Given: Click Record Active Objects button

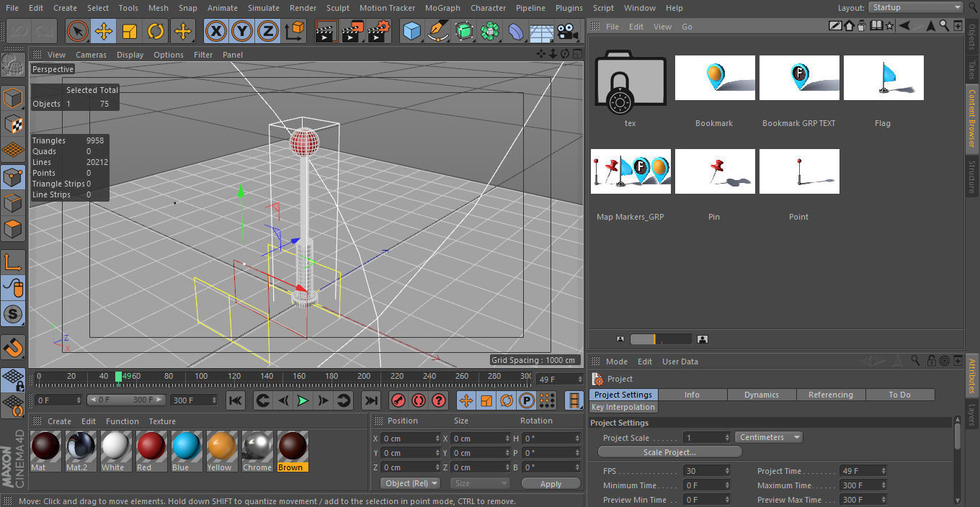Looking at the screenshot, I should pos(398,400).
